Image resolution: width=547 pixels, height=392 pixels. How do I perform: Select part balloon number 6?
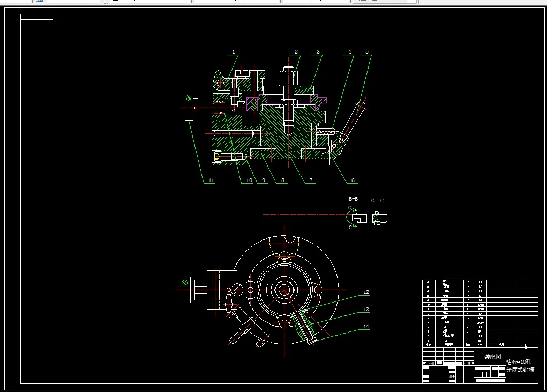pos(353,180)
